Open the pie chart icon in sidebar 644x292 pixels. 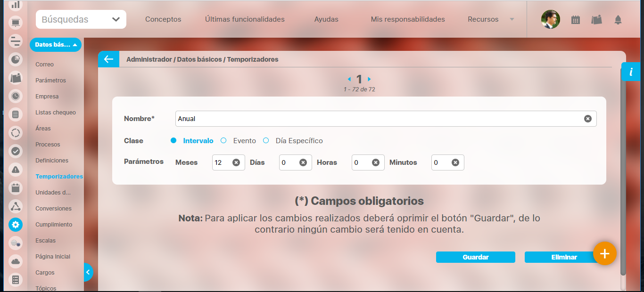[16, 59]
